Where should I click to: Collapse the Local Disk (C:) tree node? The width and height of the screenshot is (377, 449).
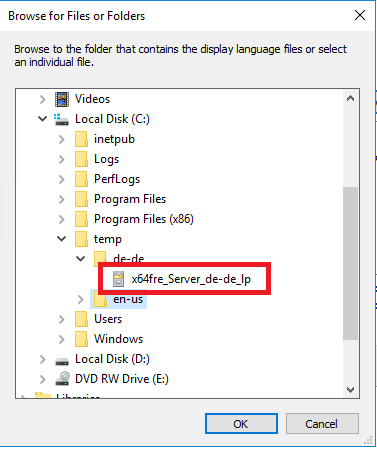43,119
